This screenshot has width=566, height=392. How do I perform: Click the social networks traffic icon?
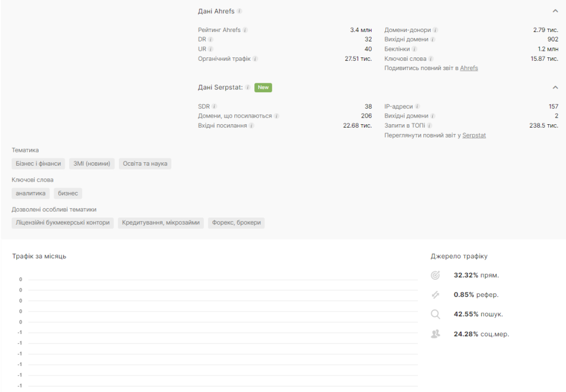pos(436,334)
